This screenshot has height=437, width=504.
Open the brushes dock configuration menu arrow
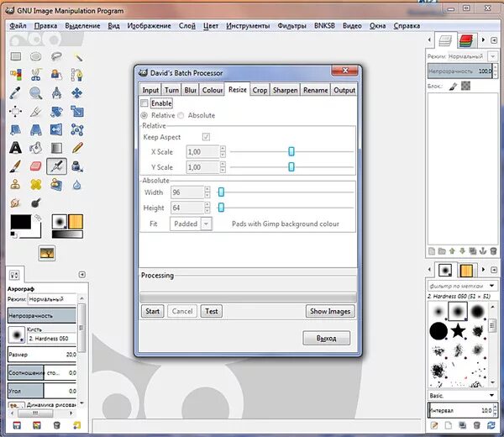coord(494,270)
